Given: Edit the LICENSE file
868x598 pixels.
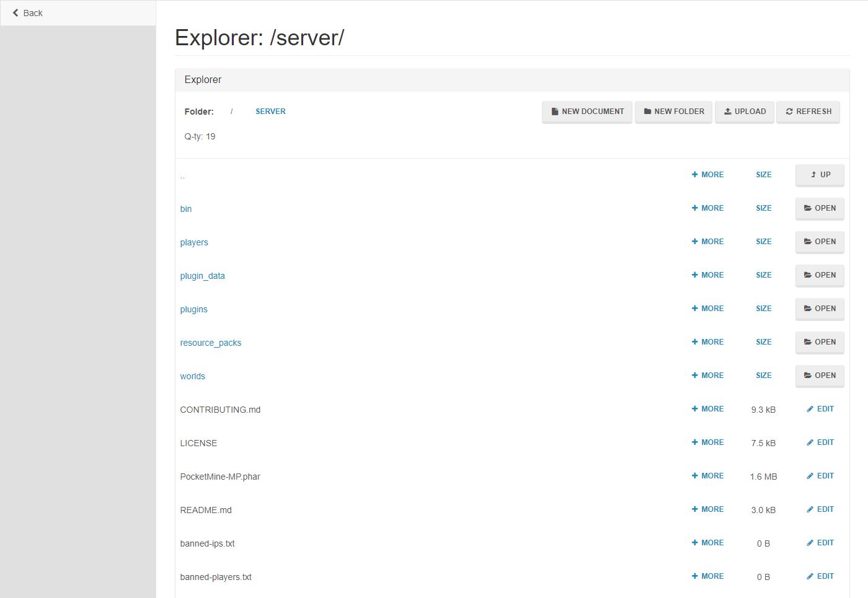Looking at the screenshot, I should (x=820, y=442).
